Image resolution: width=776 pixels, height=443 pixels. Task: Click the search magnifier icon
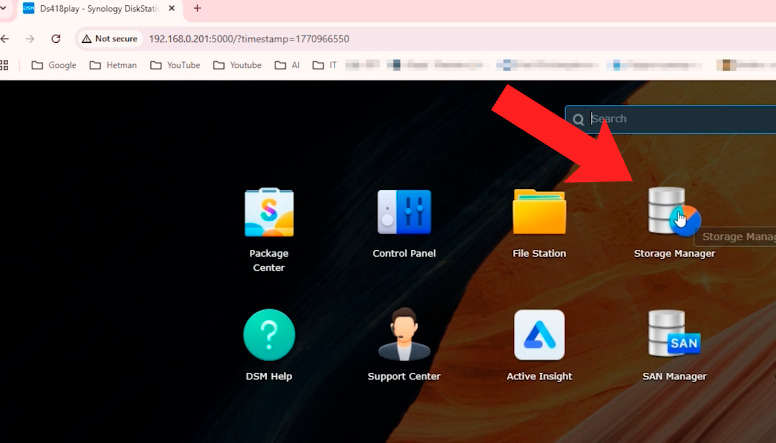(x=578, y=119)
